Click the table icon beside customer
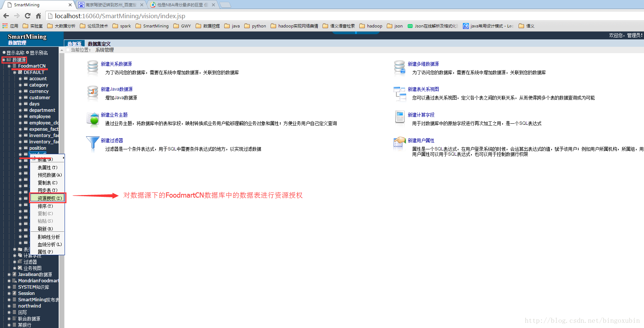This screenshot has height=328, width=644. 26,97
